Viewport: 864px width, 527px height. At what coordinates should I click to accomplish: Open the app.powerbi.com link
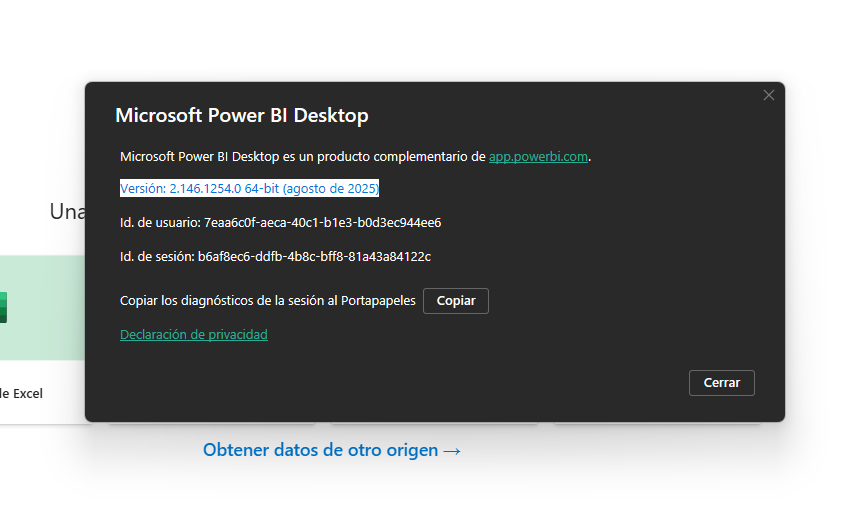point(538,156)
